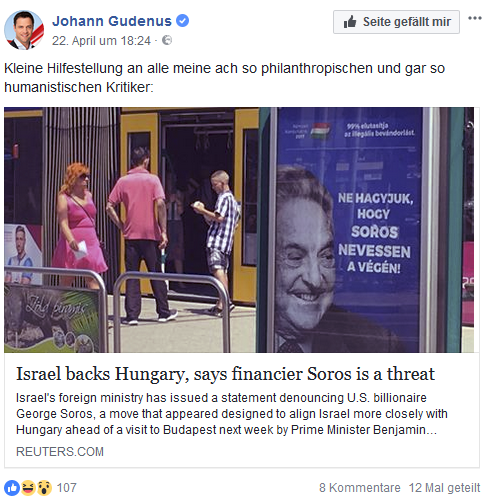Click the article description text snippet
Image resolution: width=486 pixels, height=502 pixels.
(232, 414)
